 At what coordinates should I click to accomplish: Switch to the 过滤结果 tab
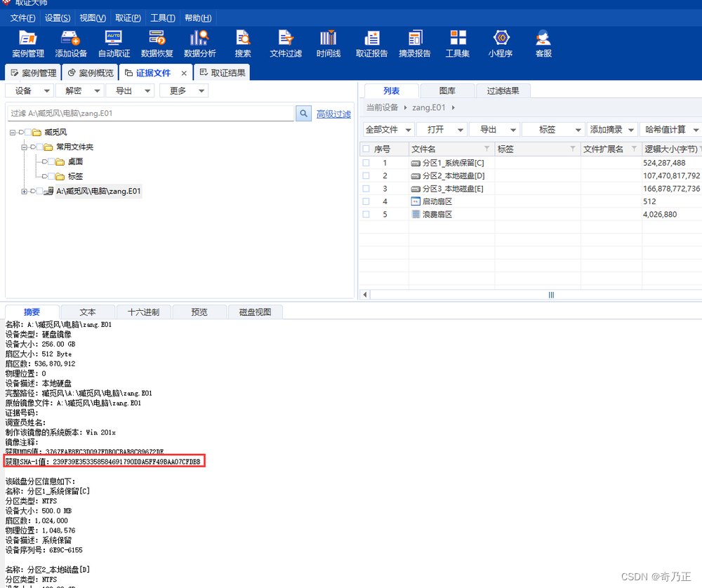pos(503,91)
